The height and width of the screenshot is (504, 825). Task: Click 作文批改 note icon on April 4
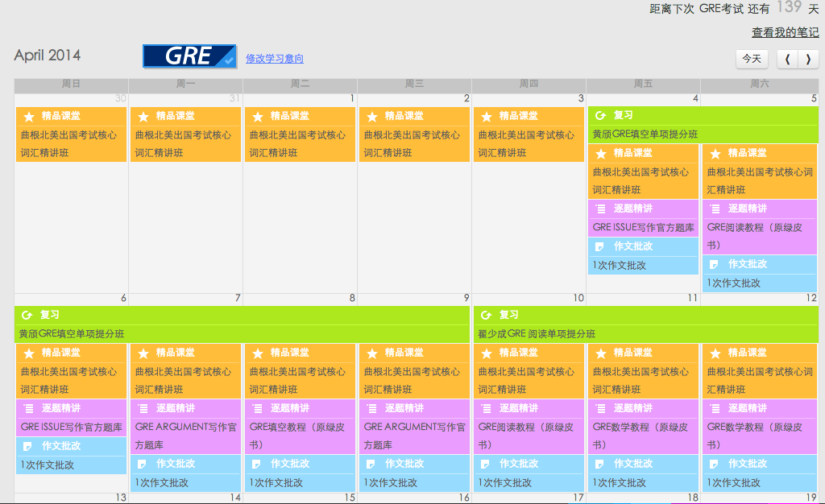tap(599, 246)
